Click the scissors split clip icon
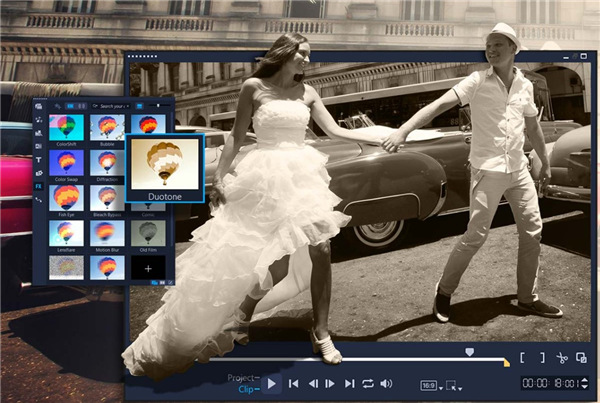Viewport: 600px width, 403px height. pyautogui.click(x=562, y=358)
